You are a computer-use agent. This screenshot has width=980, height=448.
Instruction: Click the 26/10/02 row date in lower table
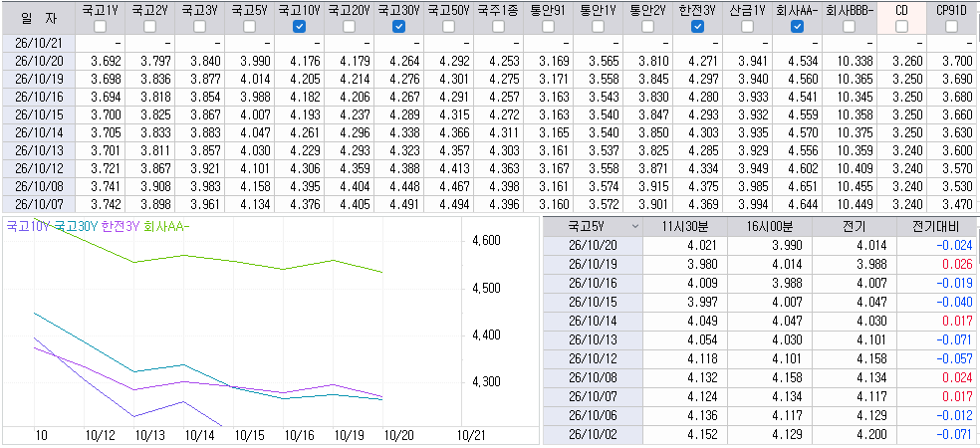(x=593, y=435)
